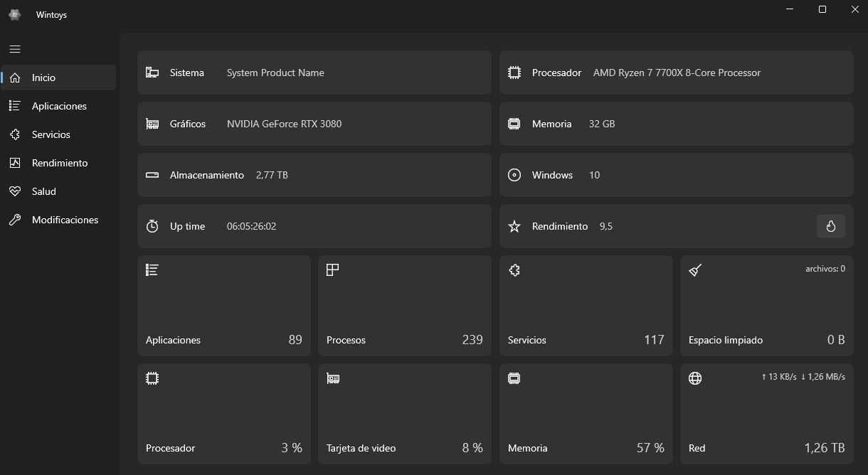Click the Rendimiento chart icon in sidebar
The width and height of the screenshot is (868, 475).
coord(15,163)
